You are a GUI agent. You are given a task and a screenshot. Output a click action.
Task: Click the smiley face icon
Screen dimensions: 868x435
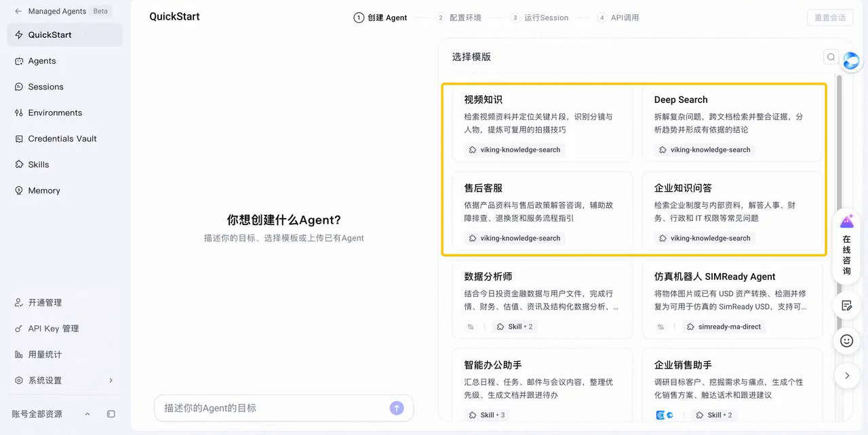coord(846,341)
